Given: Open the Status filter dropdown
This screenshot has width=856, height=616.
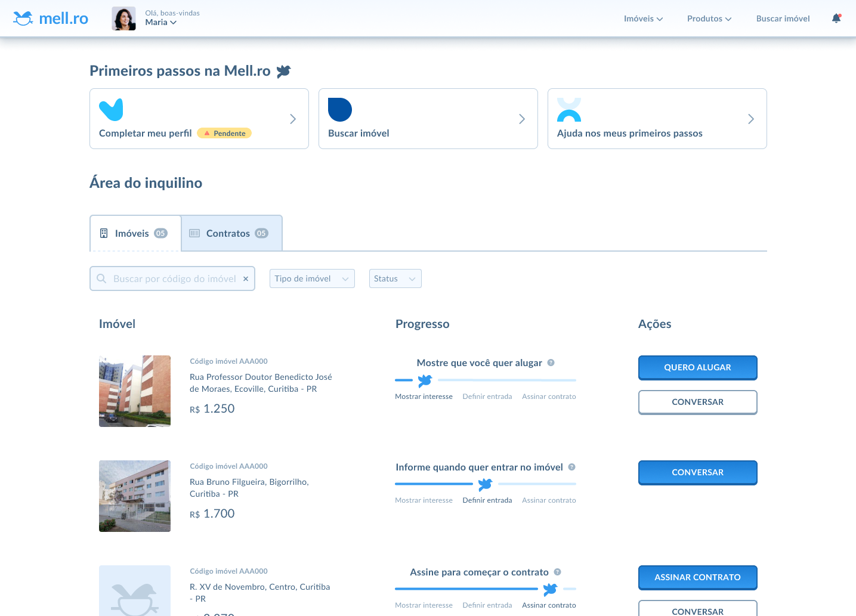Looking at the screenshot, I should pos(395,278).
